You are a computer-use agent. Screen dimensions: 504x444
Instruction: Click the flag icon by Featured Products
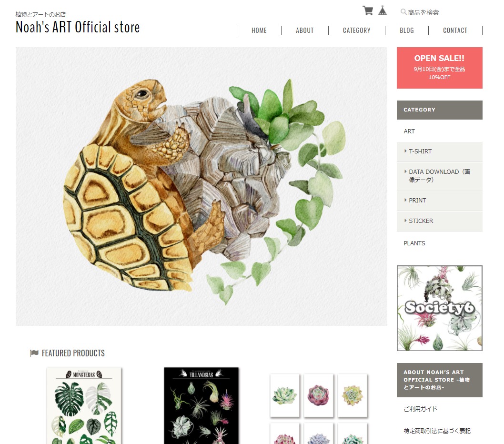[x=34, y=353]
